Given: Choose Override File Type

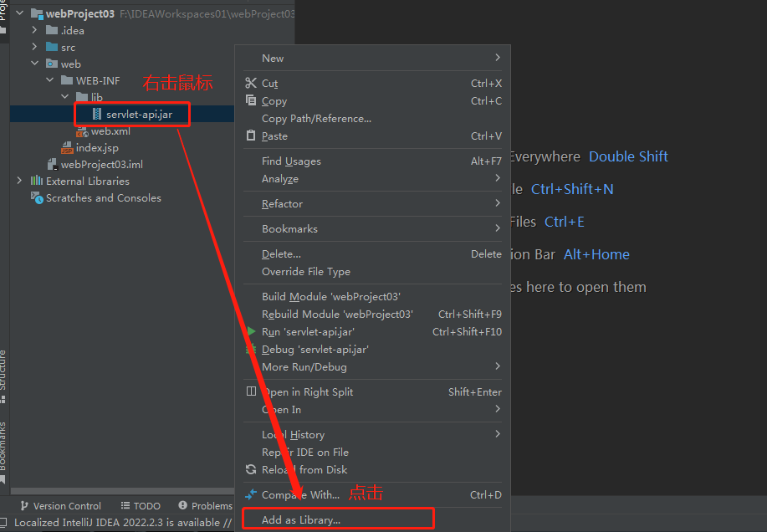Looking at the screenshot, I should click(x=373, y=271).
